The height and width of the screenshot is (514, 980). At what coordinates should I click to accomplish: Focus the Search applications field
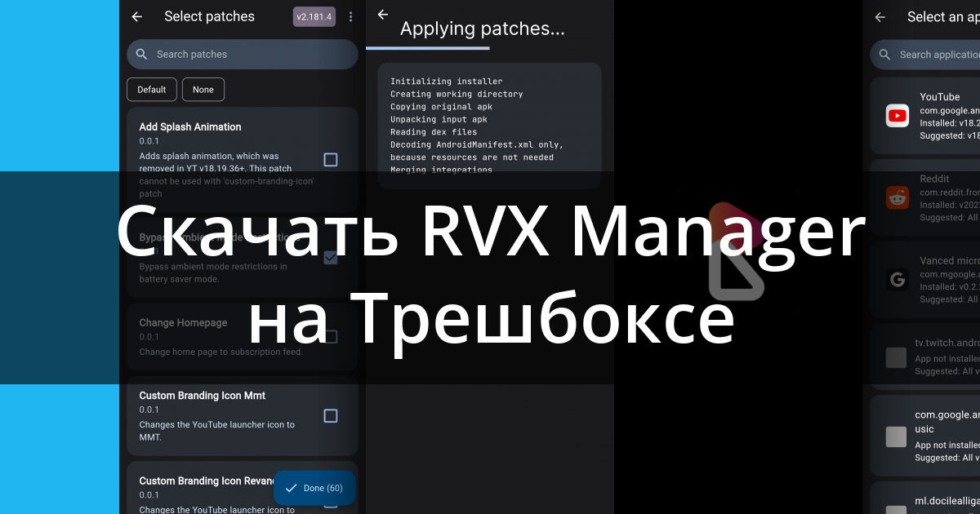point(925,55)
